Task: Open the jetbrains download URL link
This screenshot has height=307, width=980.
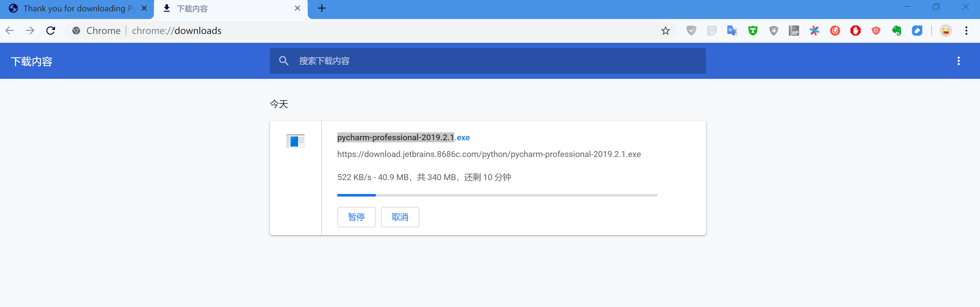Action: click(x=489, y=154)
